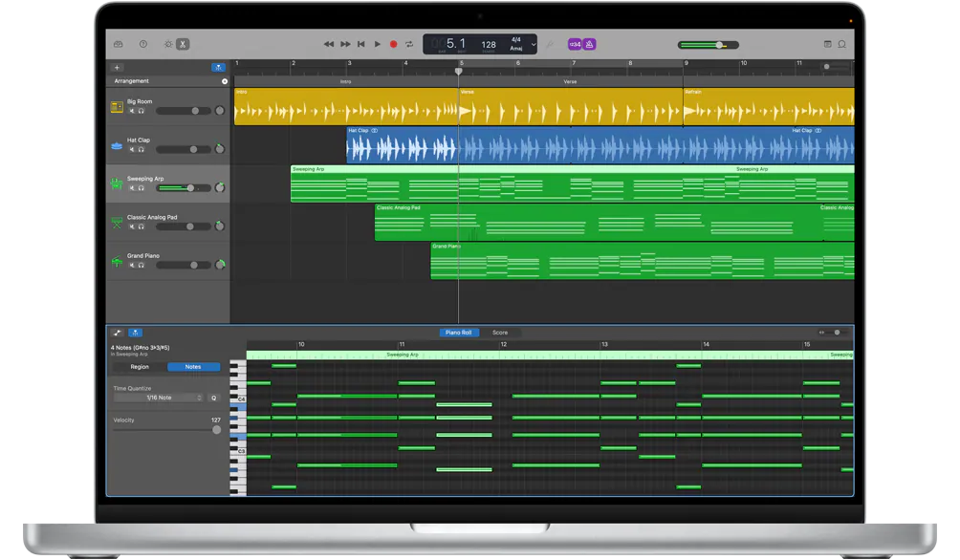Adjust the Velocity slider
The width and height of the screenshot is (960, 560).
(166, 430)
